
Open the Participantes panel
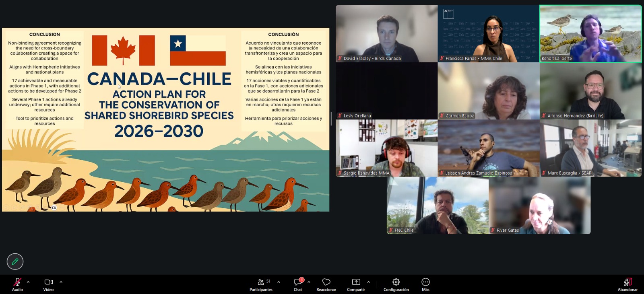261,284
